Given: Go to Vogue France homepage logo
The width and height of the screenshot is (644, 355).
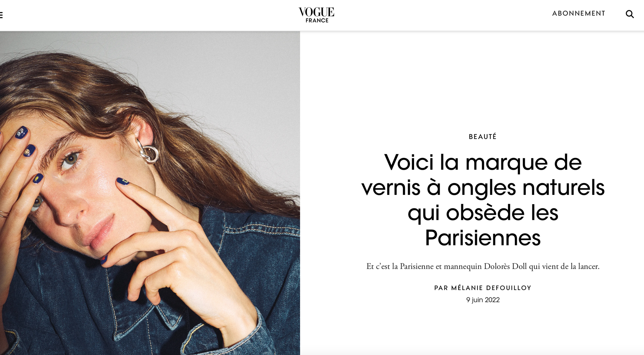Looking at the screenshot, I should 317,15.
